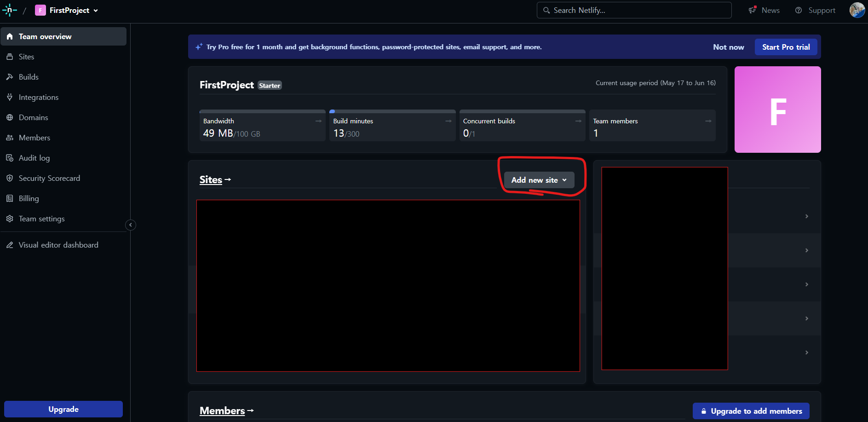Open Team settings in sidebar
The image size is (868, 422).
[63, 219]
